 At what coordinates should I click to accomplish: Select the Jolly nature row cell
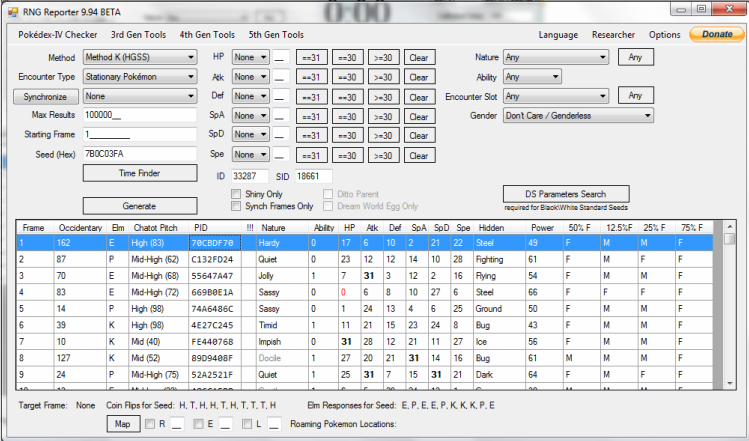coord(283,276)
